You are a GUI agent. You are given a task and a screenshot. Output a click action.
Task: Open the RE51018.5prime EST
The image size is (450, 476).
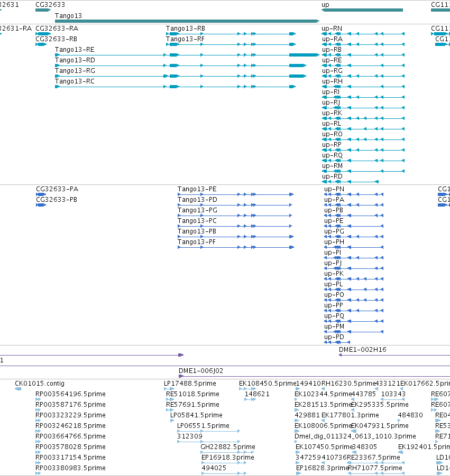coord(192,394)
